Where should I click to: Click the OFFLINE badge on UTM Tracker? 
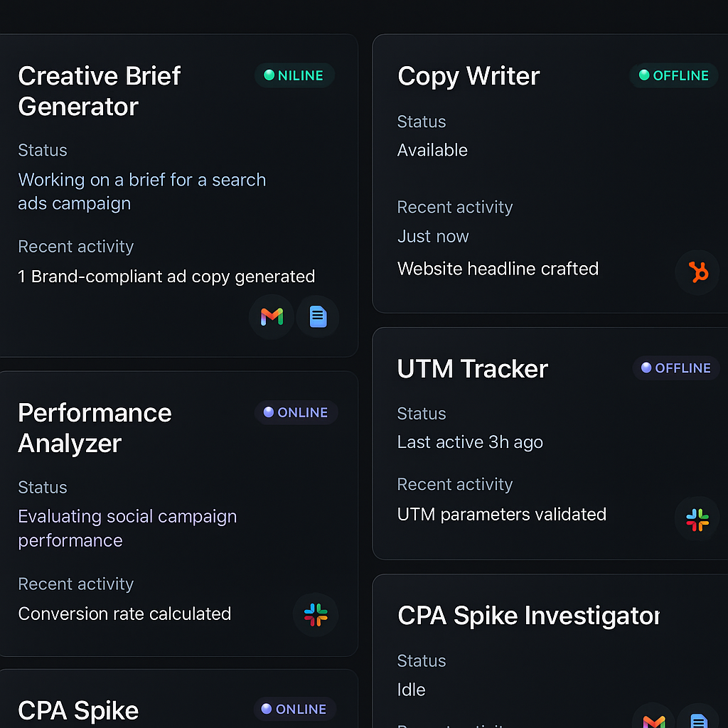(x=675, y=368)
